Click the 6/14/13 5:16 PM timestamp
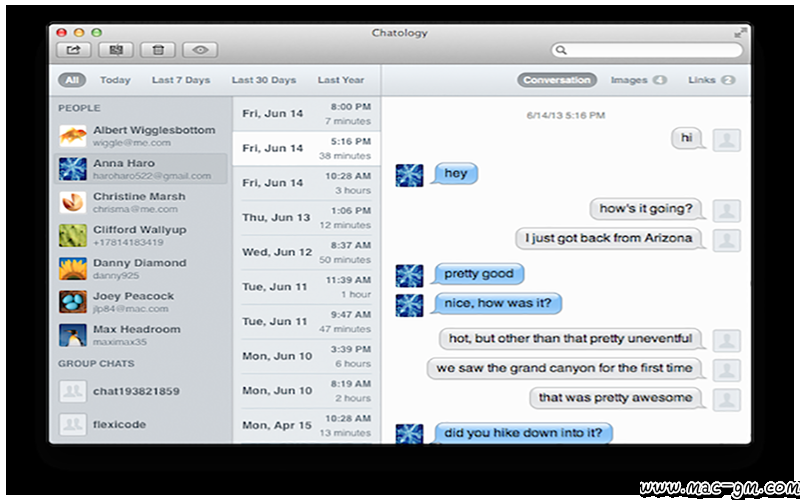800x500 pixels. 566,115
